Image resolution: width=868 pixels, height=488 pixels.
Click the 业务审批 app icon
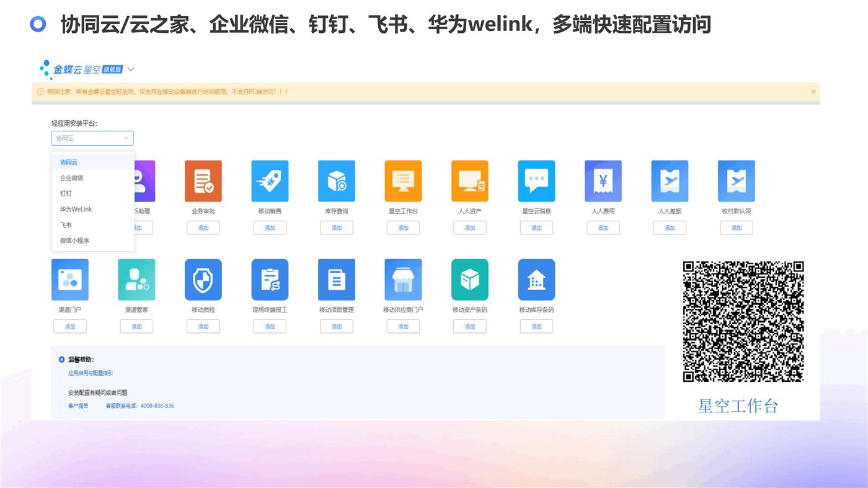coord(203,181)
